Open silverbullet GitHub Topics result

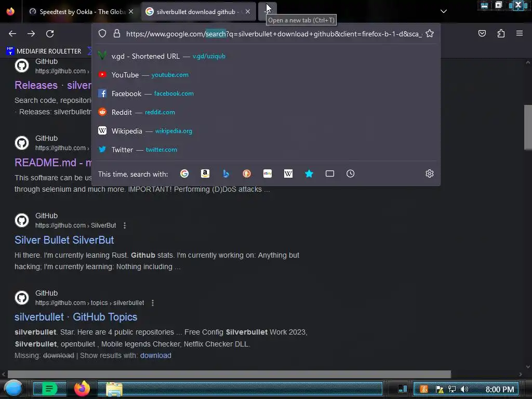[x=76, y=317]
